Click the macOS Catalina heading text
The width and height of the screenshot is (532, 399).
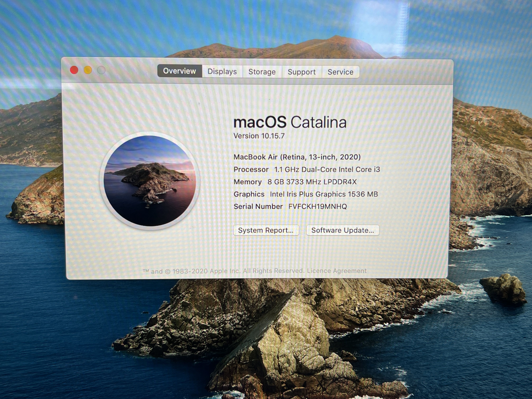coord(290,122)
